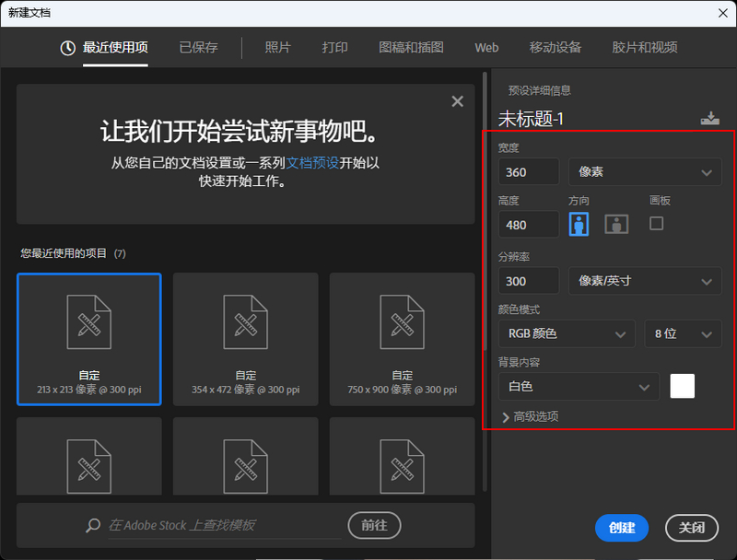
Task: Switch to the 照片 tab
Action: click(x=277, y=49)
